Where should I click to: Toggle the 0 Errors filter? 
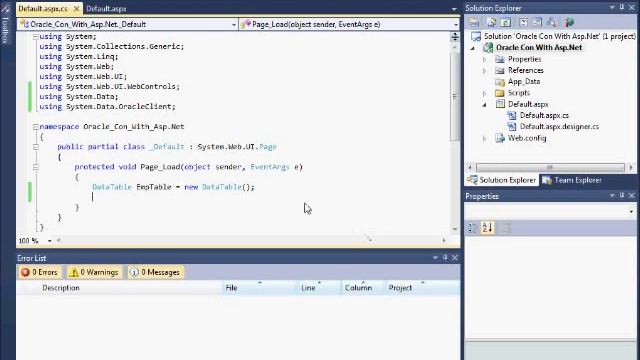(40, 272)
